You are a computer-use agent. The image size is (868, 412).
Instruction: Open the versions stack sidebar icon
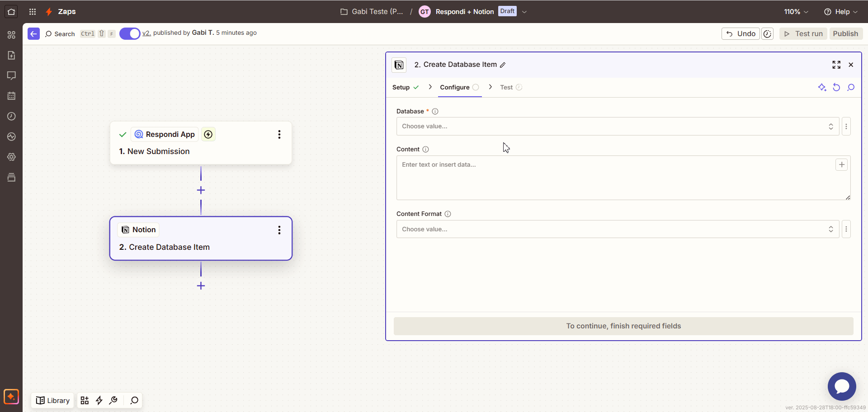tap(11, 177)
